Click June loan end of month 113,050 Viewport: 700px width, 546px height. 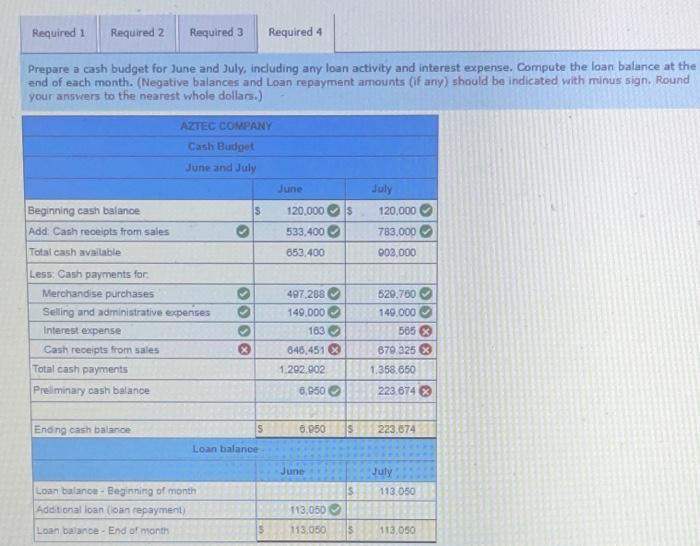[302, 530]
